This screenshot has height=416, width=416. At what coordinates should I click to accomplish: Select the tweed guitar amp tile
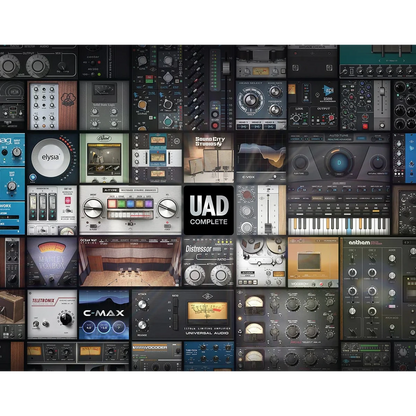12,315
